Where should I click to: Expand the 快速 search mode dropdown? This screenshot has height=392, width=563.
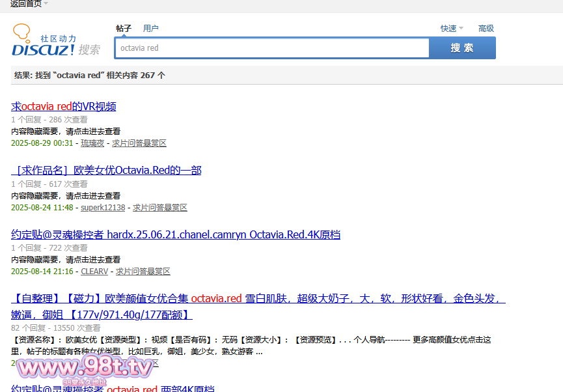point(452,29)
